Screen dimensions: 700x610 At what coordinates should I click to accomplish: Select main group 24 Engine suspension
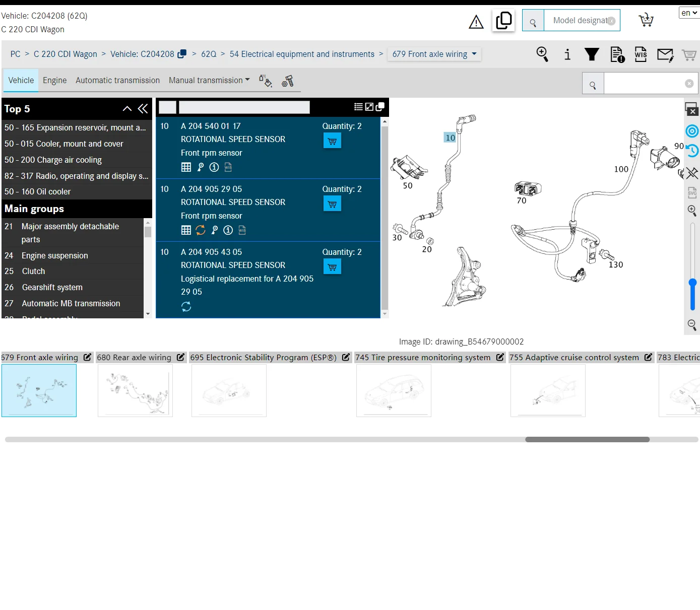click(73, 256)
